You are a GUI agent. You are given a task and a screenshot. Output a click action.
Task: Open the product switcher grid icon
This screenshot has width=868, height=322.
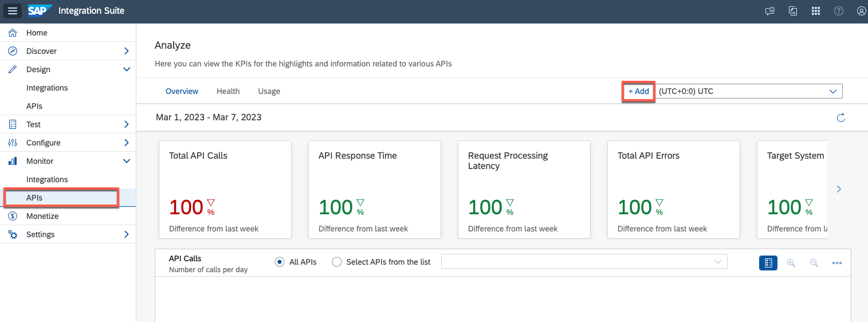click(x=816, y=11)
